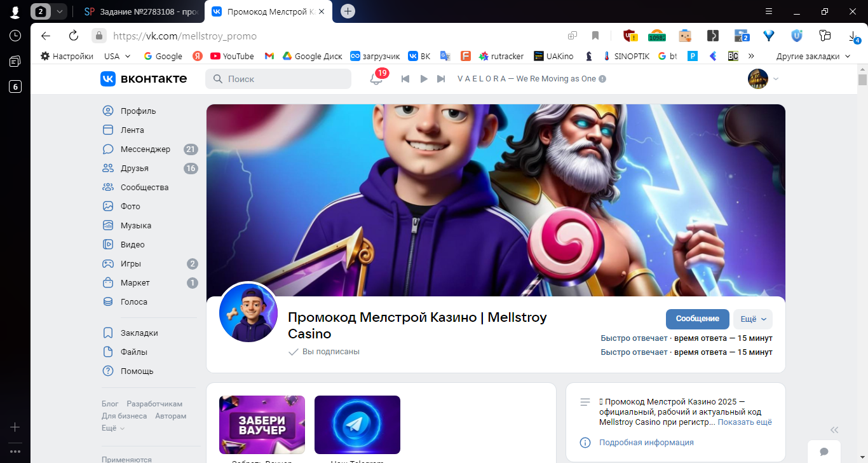This screenshot has height=463, width=868.
Task: Open the Разработчикам footer link
Action: coord(154,404)
